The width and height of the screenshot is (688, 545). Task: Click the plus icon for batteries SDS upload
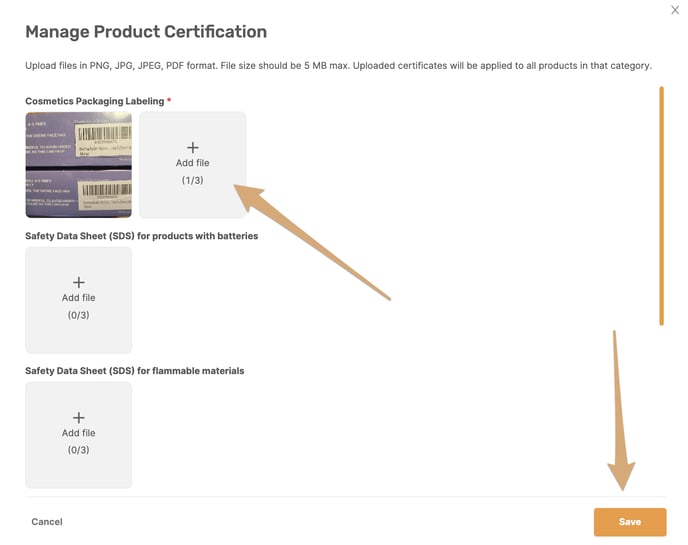tap(79, 282)
